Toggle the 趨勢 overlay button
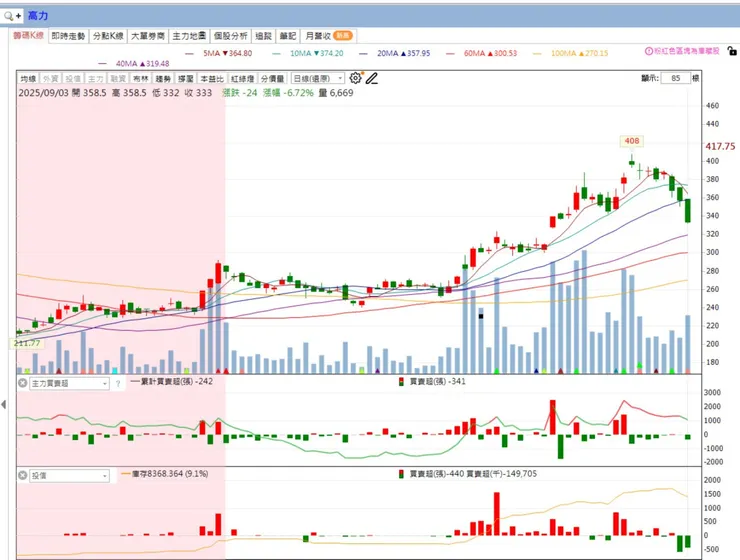This screenshot has width=740, height=560. [x=163, y=78]
